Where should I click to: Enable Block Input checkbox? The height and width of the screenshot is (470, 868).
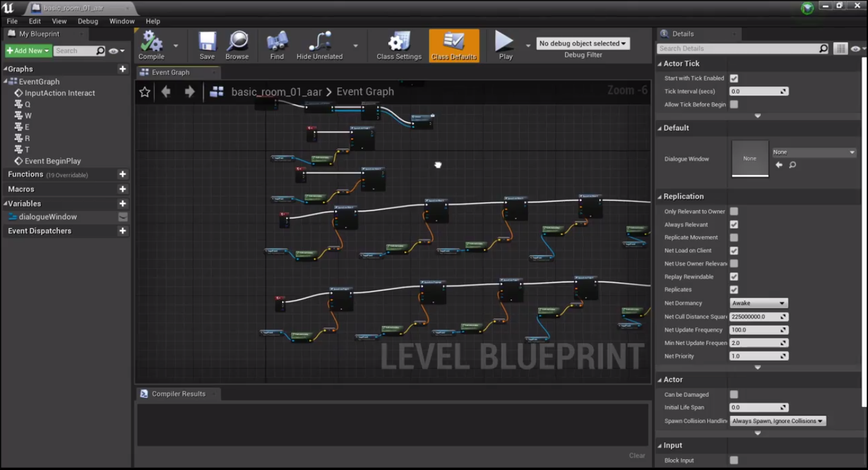pos(734,461)
